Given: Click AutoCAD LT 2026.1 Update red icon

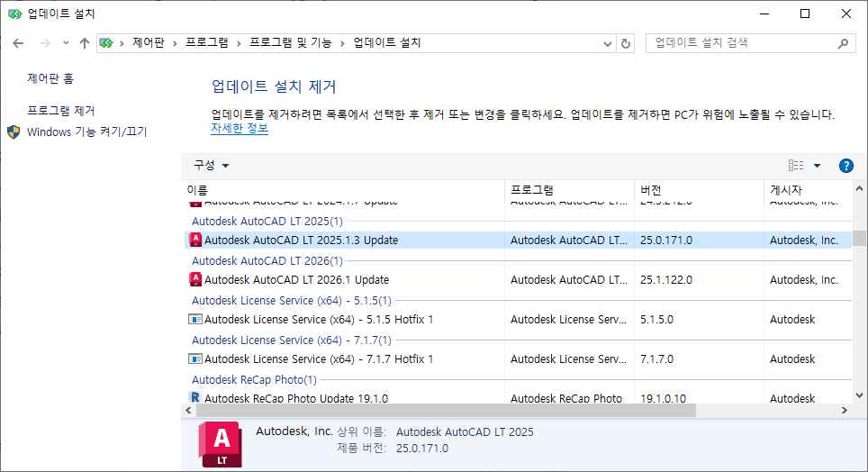Looking at the screenshot, I should (x=195, y=279).
